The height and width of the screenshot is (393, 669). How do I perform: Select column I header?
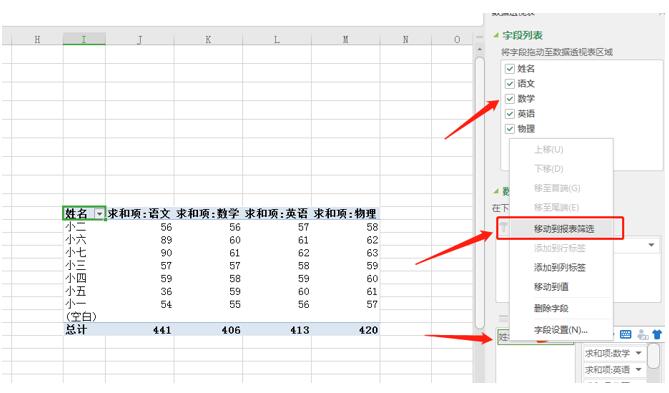click(84, 39)
